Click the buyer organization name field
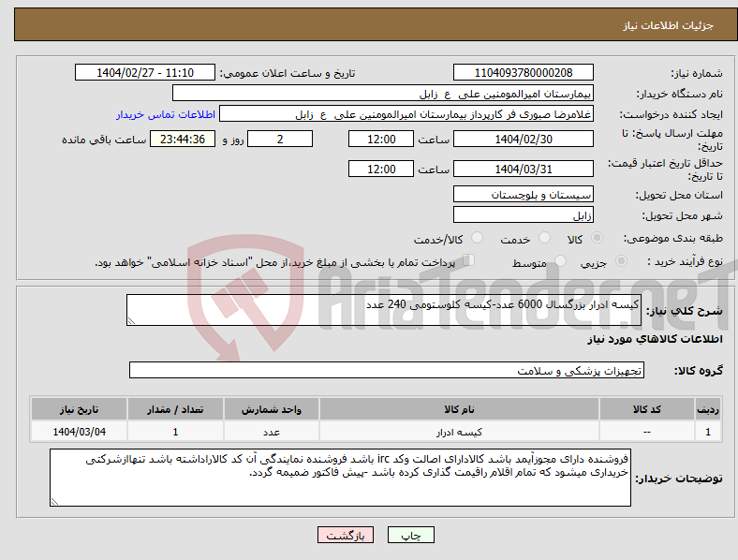This screenshot has height=560, width=738. point(383,93)
